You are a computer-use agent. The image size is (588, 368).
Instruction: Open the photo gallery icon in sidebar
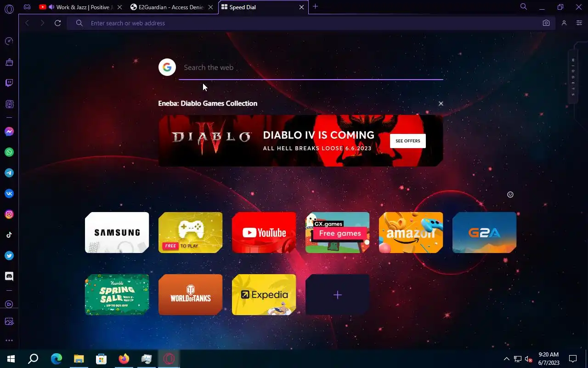(x=9, y=322)
